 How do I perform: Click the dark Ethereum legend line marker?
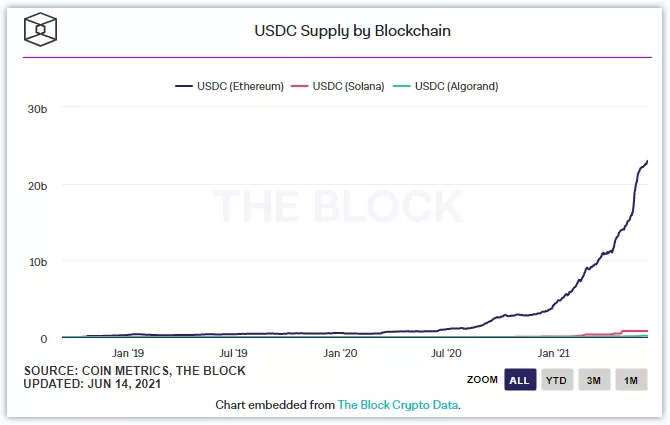tap(185, 86)
